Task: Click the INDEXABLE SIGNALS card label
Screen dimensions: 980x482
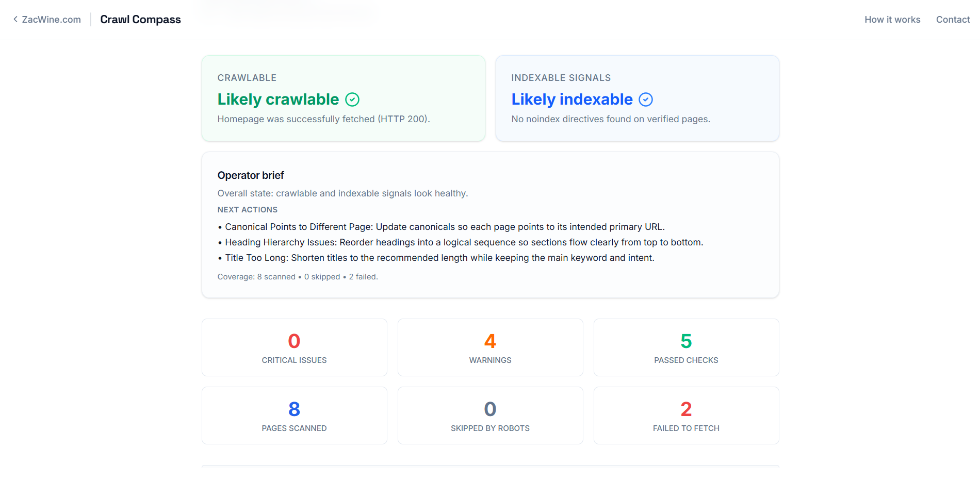Action: tap(561, 78)
